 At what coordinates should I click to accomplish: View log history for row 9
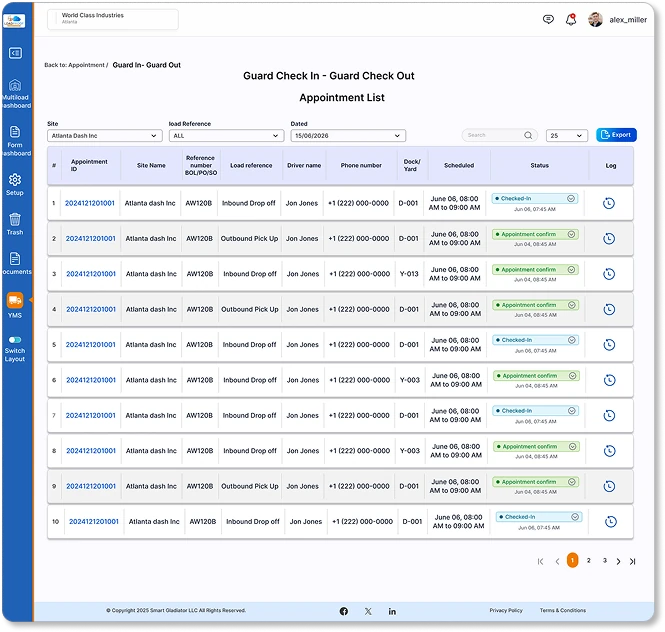point(609,487)
